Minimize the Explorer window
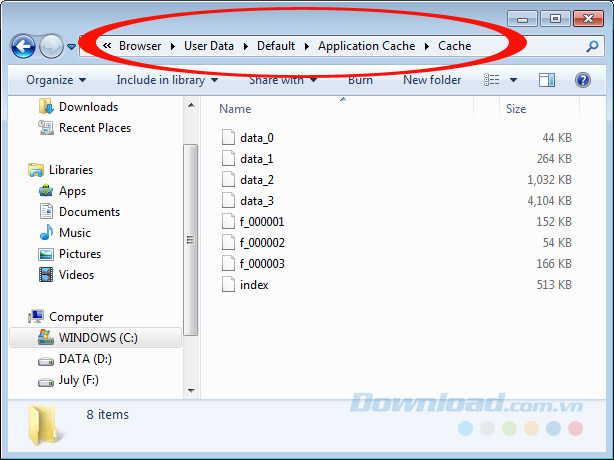The width and height of the screenshot is (614, 460). [522, 19]
